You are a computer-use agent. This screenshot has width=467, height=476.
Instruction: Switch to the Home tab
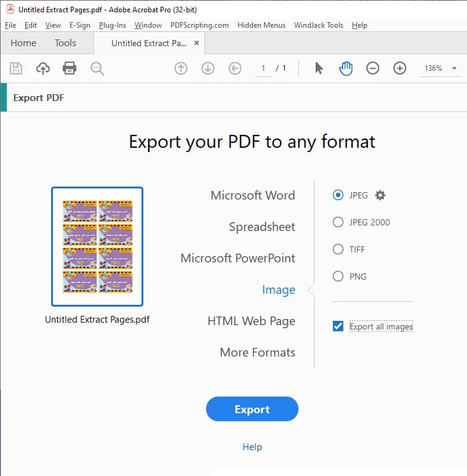(x=23, y=43)
